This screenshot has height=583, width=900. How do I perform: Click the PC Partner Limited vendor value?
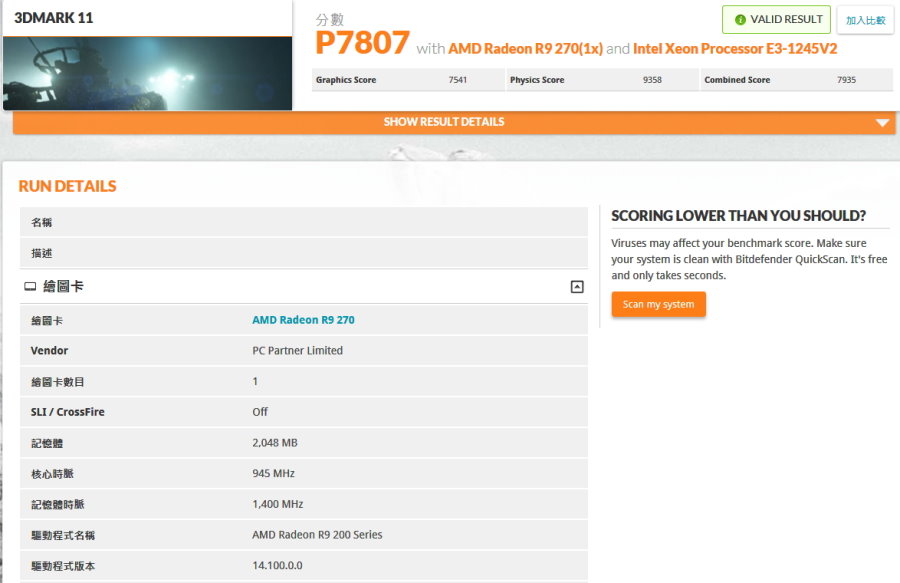[297, 351]
